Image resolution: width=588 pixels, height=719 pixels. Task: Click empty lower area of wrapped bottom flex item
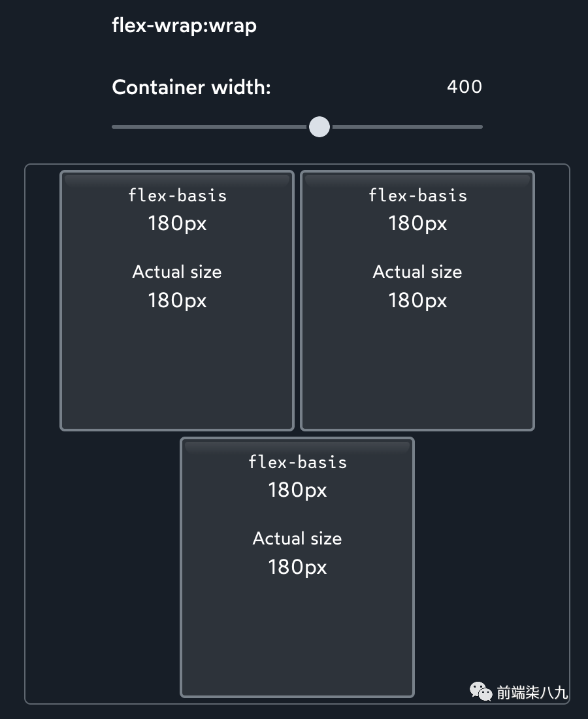coord(297,637)
